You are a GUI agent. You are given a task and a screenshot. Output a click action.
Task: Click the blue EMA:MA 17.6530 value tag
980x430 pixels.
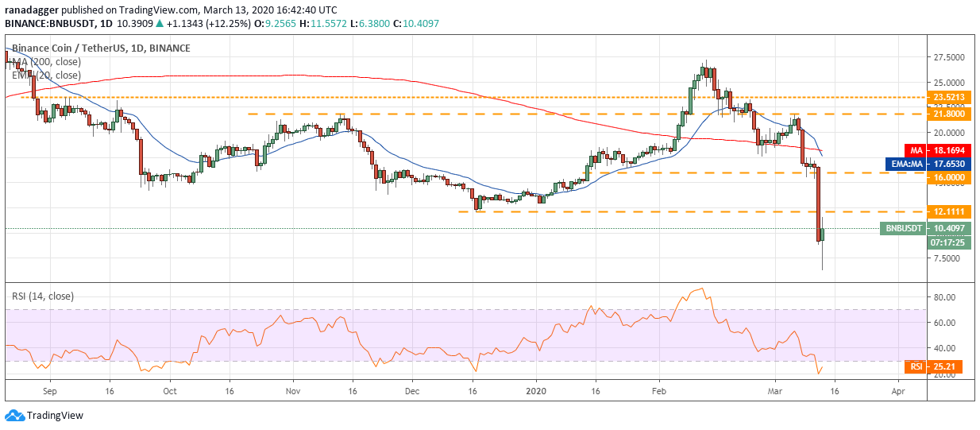coord(930,162)
